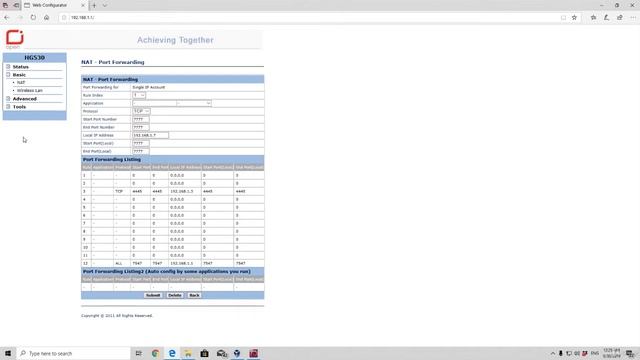Open the Settings and more ellipsis menu
The height and width of the screenshot is (360, 640).
pyautogui.click(x=633, y=18)
